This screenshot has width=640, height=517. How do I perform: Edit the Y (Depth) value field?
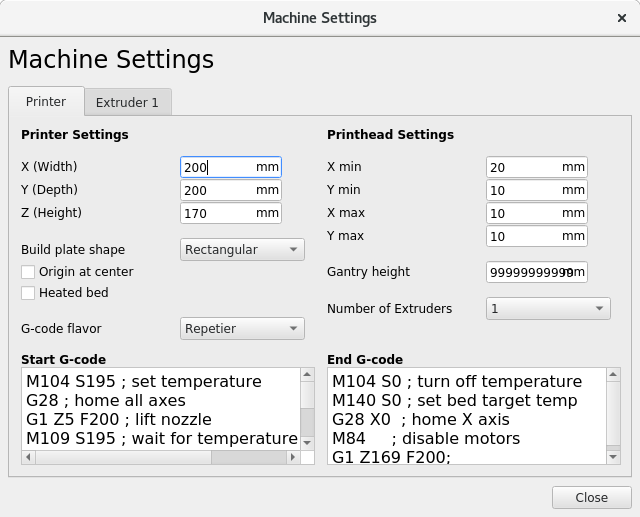(x=231, y=190)
